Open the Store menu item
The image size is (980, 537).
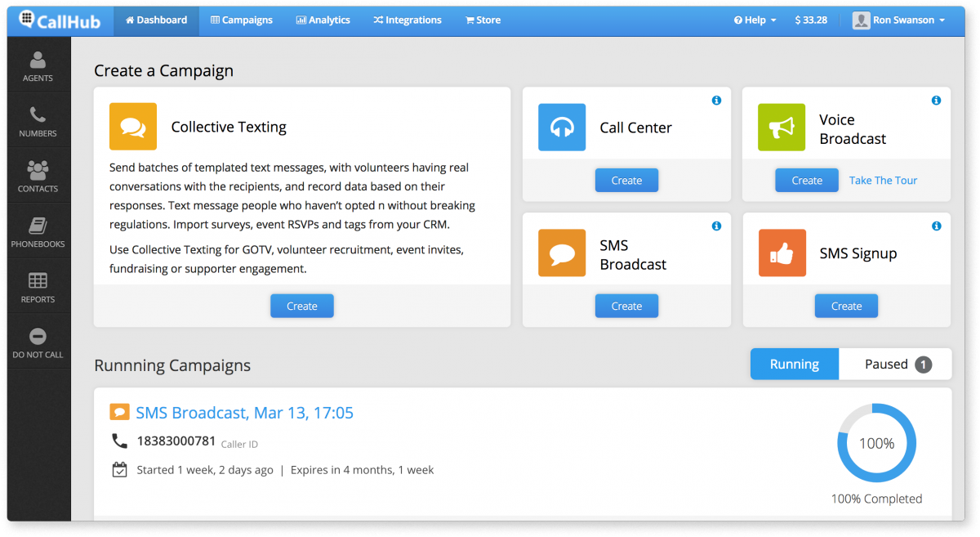click(483, 20)
